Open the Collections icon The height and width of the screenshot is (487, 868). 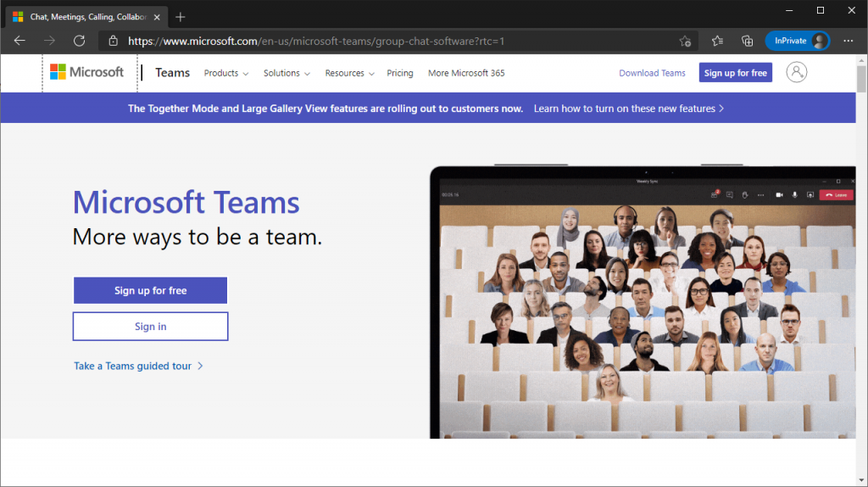tap(748, 41)
